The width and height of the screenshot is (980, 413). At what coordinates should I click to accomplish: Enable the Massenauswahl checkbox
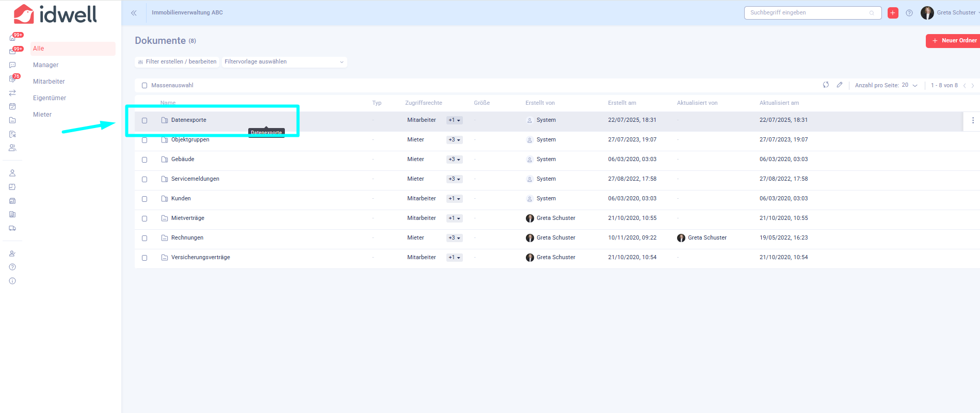144,86
